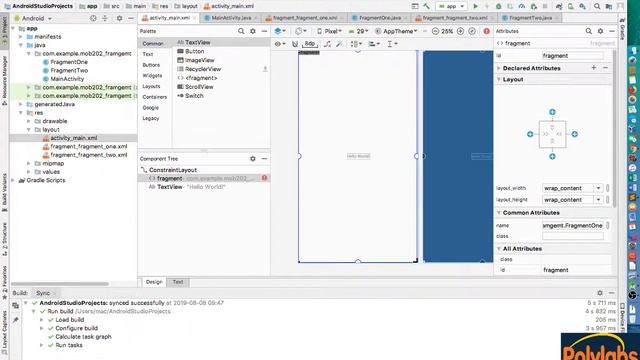
Task: Search the Palette with its magnifier icon
Action: 241,31
